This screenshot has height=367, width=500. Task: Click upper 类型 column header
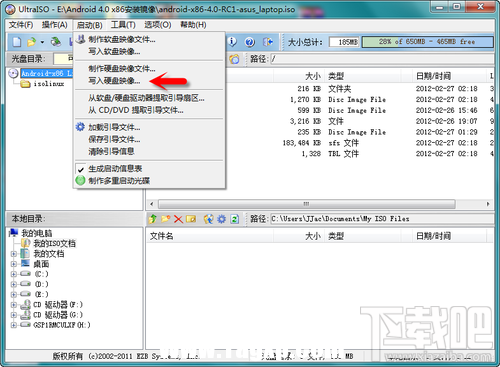point(362,76)
